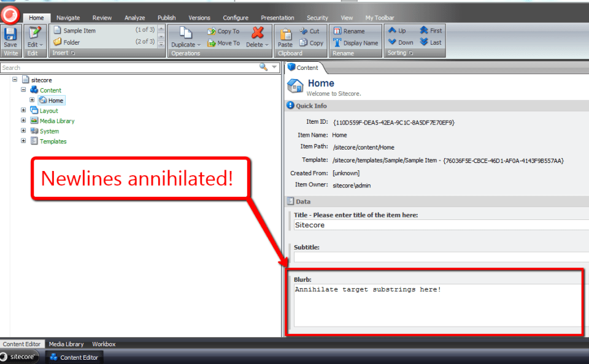This screenshot has width=589, height=364.
Task: Collapse the Quick Info section
Action: (x=290, y=105)
